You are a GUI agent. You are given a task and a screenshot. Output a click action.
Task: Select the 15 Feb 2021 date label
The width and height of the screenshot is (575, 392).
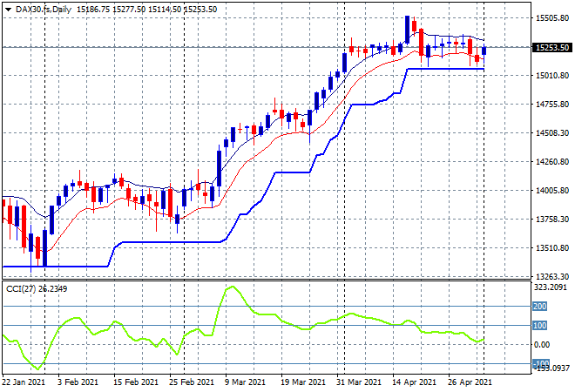point(135,382)
